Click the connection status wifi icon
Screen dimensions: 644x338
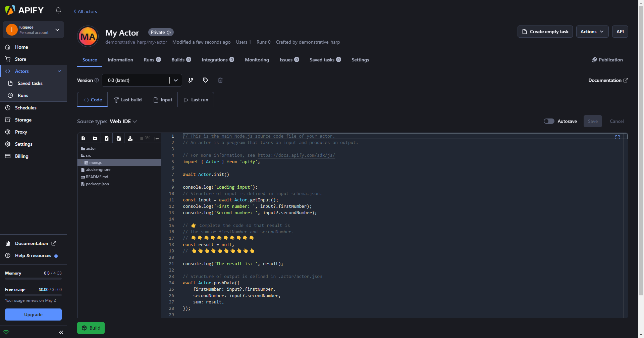(6, 332)
